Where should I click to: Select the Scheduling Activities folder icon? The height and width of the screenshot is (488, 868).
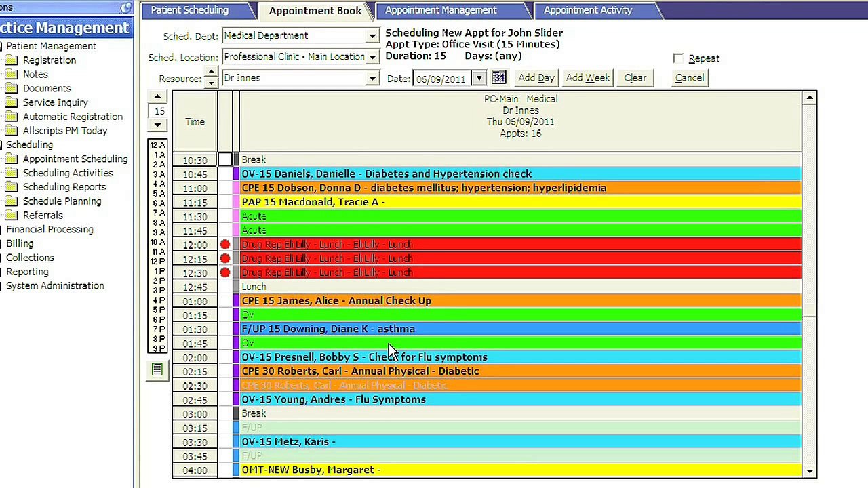point(11,174)
